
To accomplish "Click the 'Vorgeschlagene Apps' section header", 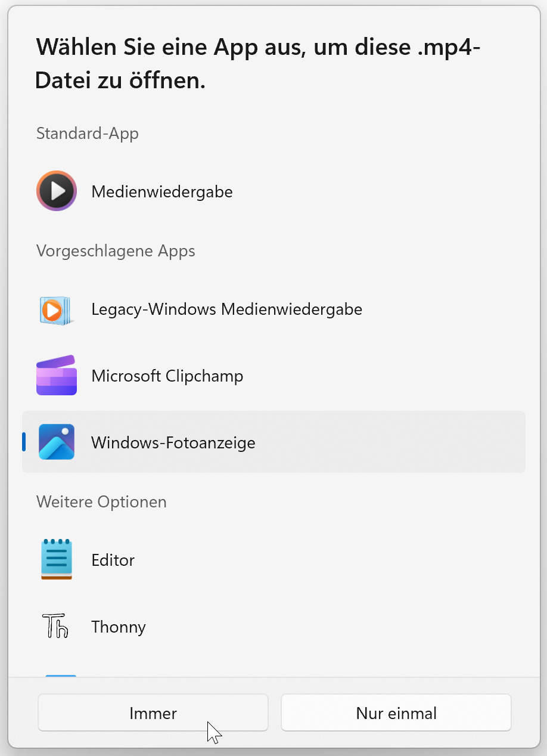I will tap(116, 251).
